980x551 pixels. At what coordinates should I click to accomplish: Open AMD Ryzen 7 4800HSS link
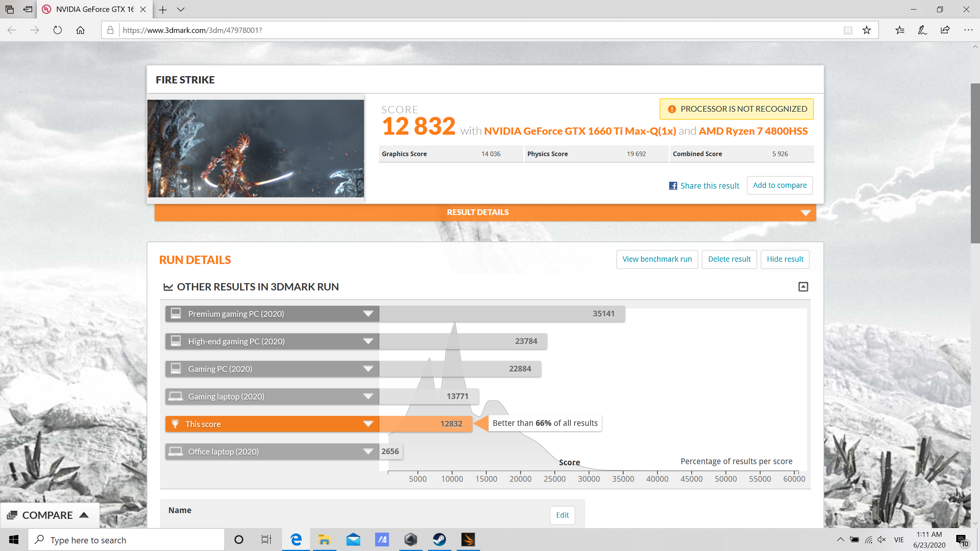tap(753, 131)
